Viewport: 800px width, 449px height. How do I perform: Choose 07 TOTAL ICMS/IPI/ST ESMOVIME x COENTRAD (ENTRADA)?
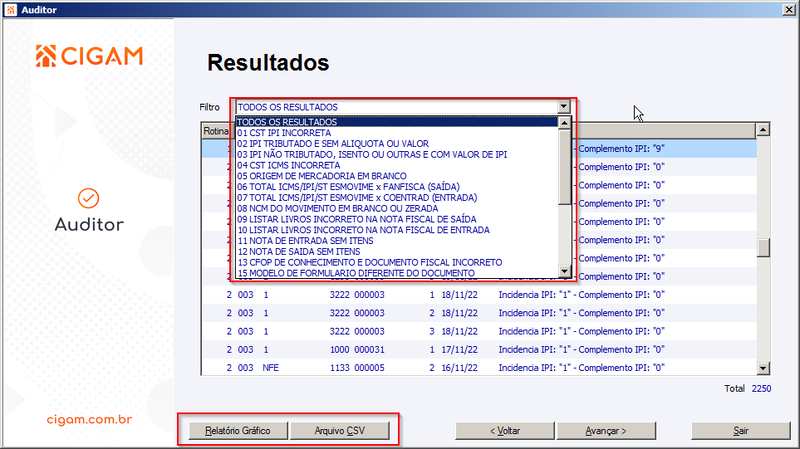[x=397, y=197]
